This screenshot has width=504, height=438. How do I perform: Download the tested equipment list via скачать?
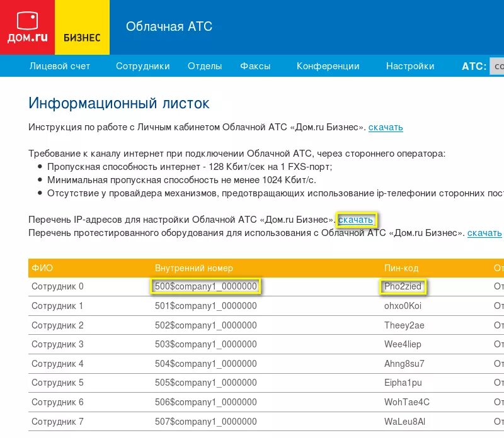click(484, 233)
